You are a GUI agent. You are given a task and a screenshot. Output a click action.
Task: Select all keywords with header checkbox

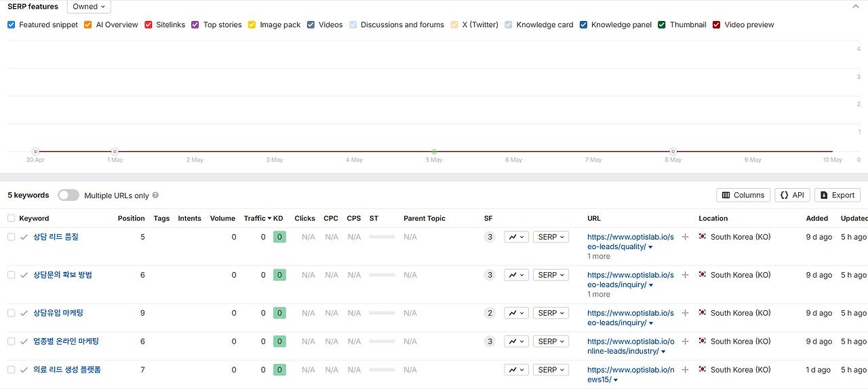click(x=11, y=218)
